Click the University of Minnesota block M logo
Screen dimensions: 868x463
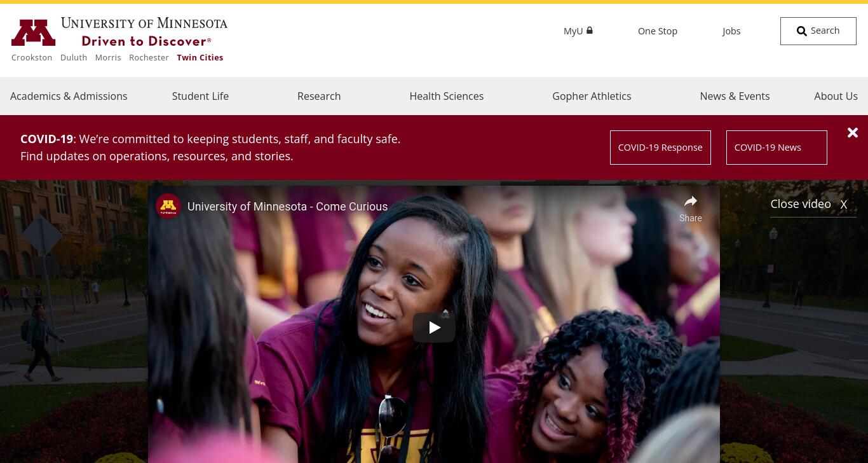click(34, 32)
